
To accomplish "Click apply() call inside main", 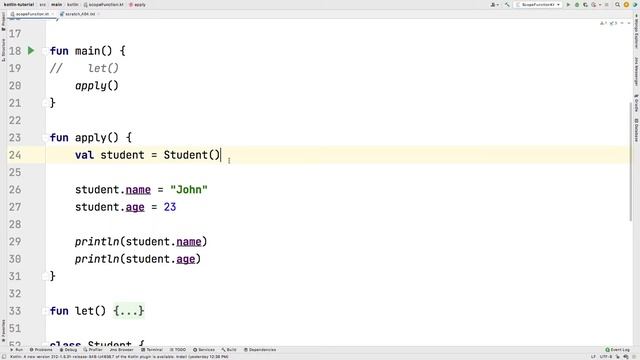I will click(97, 86).
